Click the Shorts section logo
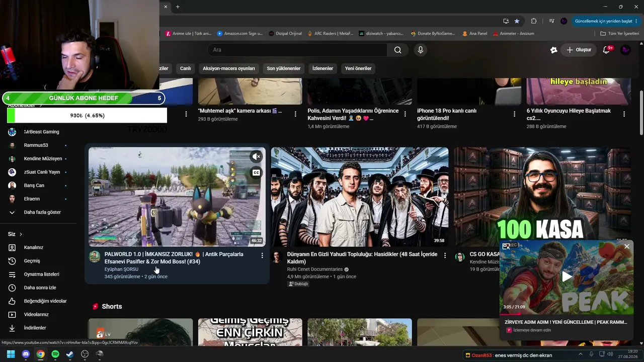Image resolution: width=644 pixels, height=362 pixels. coord(96,306)
